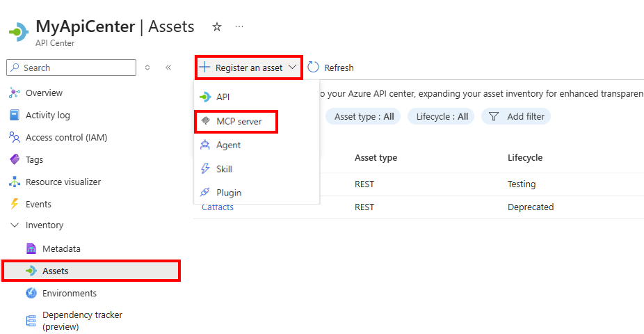Open the more options ellipsis in header
Screen dimensions: 644x334
[239, 26]
